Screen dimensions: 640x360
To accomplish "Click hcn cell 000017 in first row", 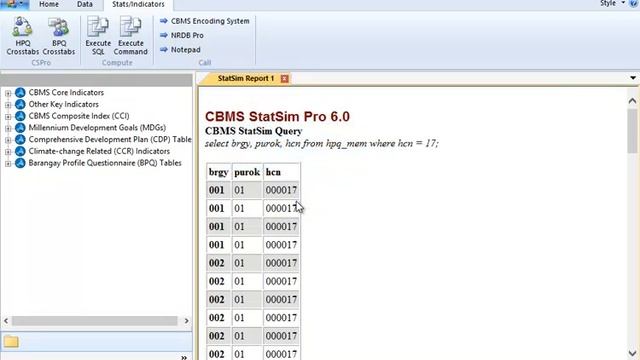I will (281, 190).
